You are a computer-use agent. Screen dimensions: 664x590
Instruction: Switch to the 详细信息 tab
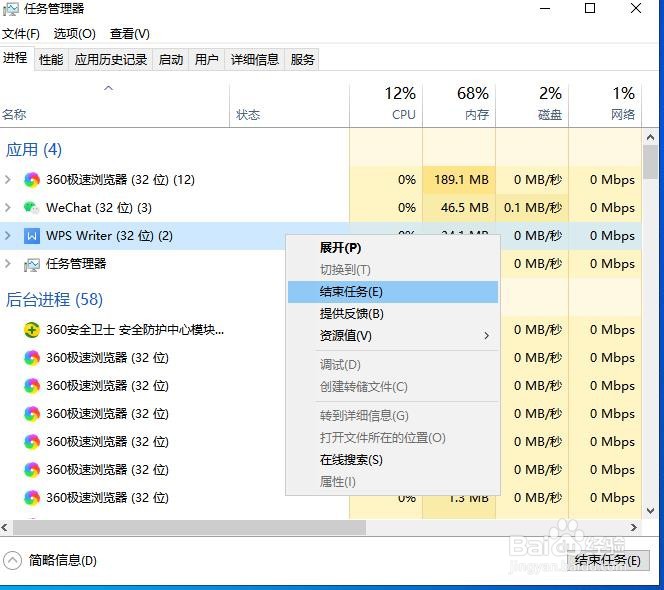[255, 59]
